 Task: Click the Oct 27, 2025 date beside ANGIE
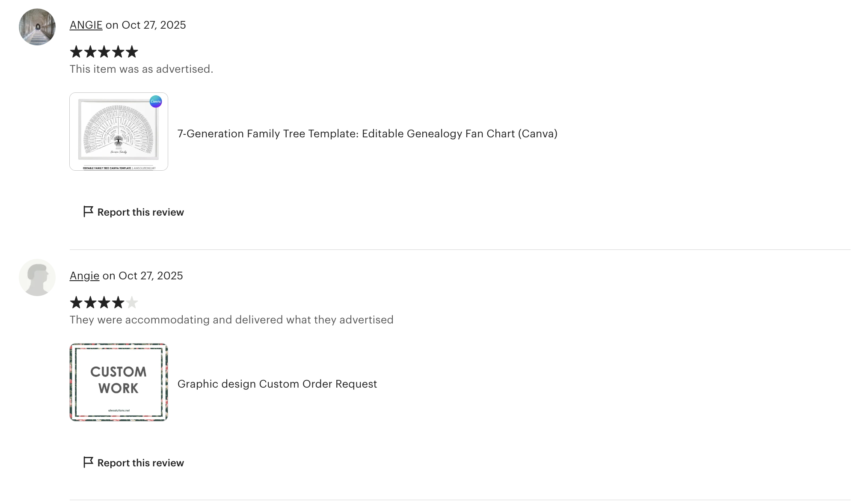[x=154, y=25]
